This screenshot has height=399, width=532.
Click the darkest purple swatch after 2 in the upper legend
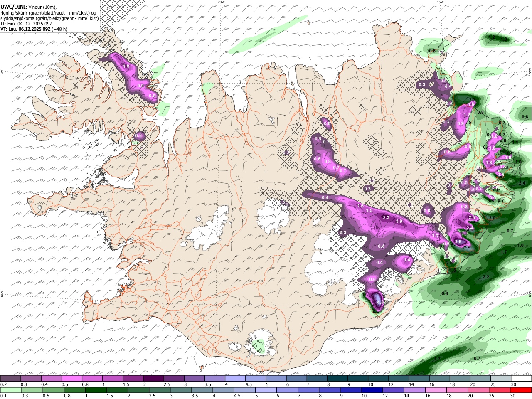tap(153, 378)
